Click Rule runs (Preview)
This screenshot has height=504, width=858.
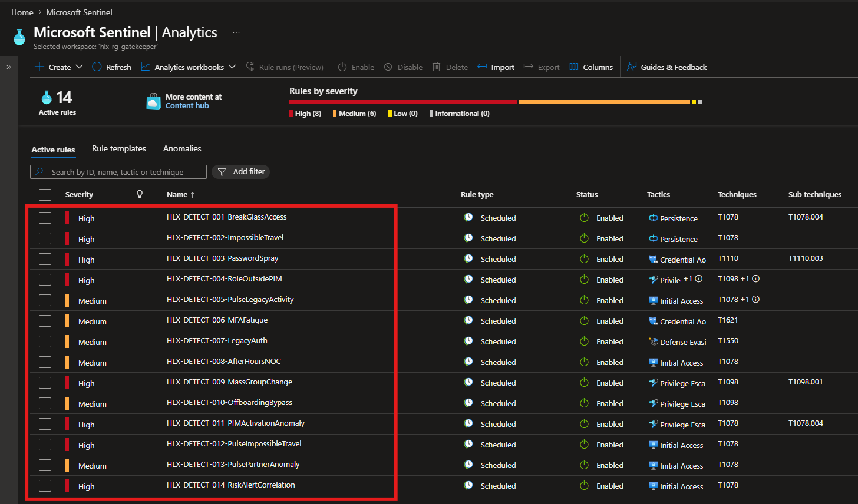285,67
